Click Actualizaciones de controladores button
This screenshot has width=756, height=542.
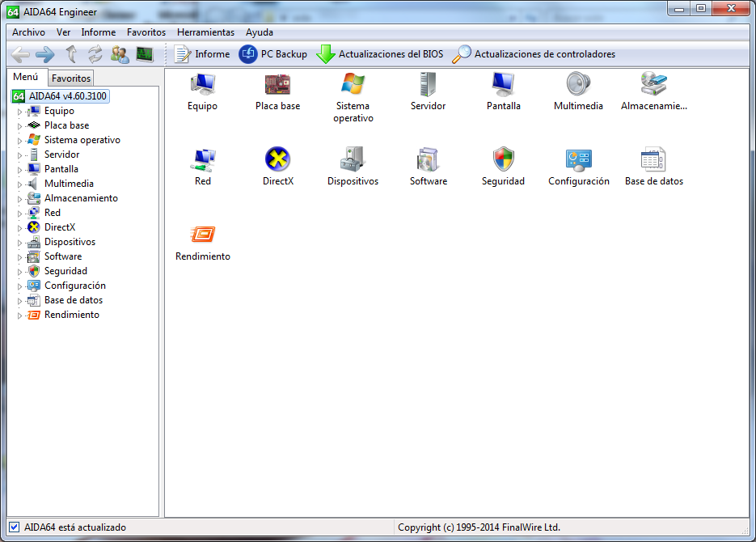pos(534,54)
